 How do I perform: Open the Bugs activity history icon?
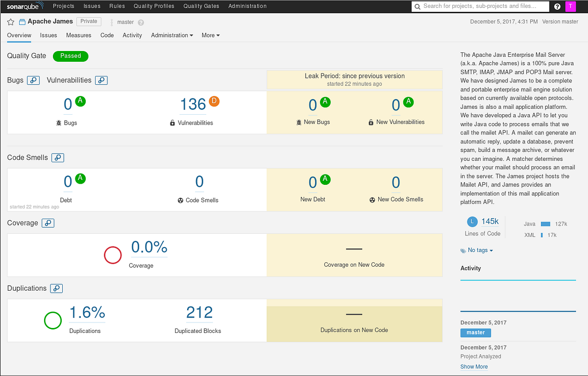(x=33, y=80)
